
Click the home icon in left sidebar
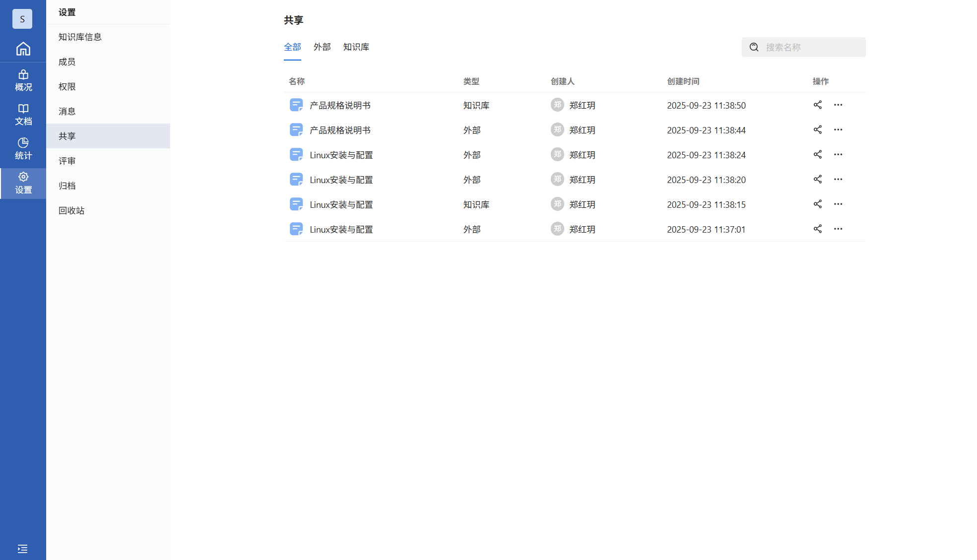(x=23, y=49)
